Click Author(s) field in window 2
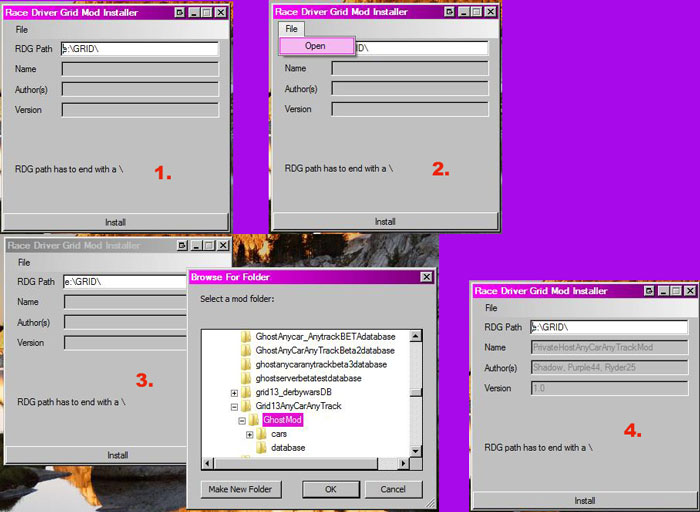Viewport: 700px width, 512px height. click(410, 88)
